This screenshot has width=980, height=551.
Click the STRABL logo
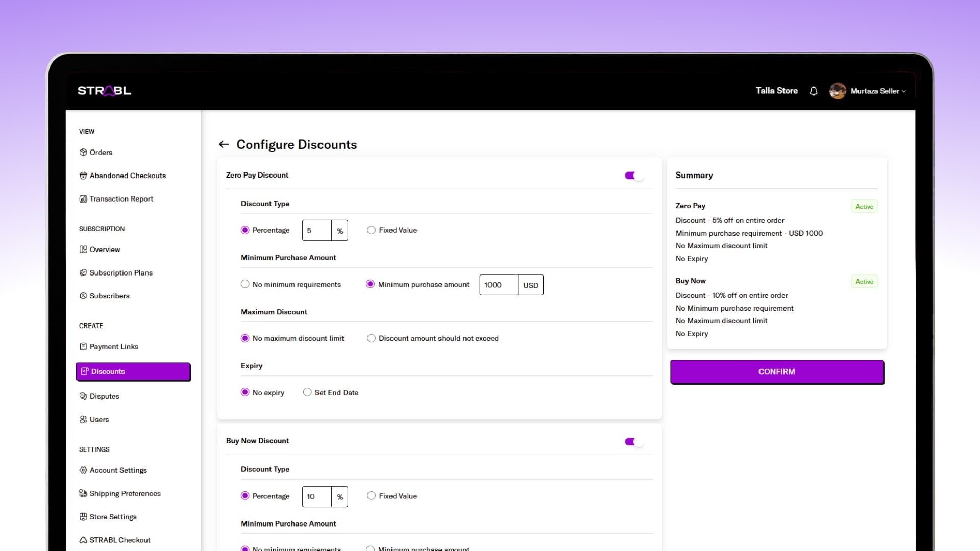(x=104, y=91)
